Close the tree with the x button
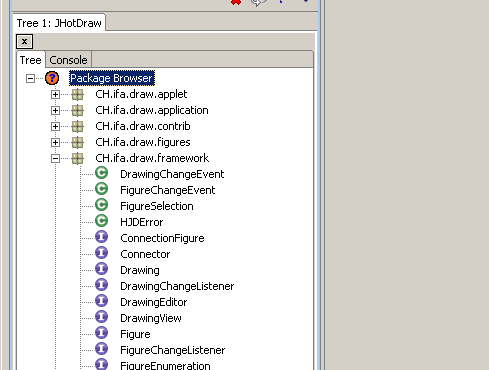Screen dimensions: 489x370 (24, 42)
